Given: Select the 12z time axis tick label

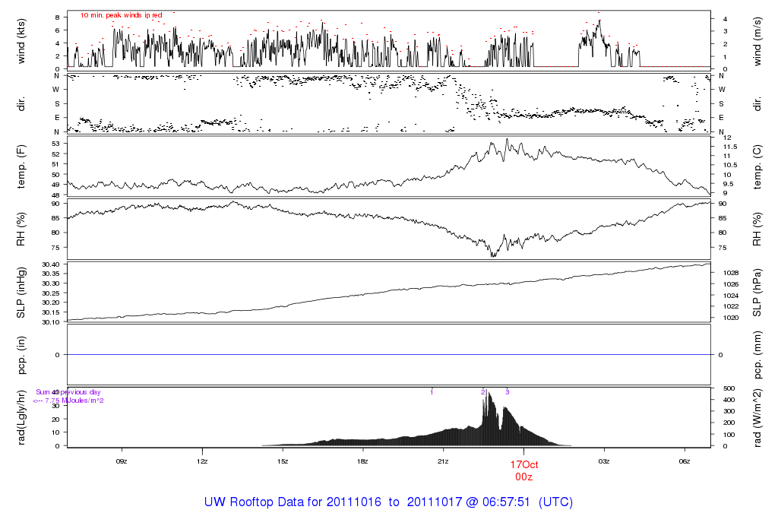Looking at the screenshot, I should (202, 461).
